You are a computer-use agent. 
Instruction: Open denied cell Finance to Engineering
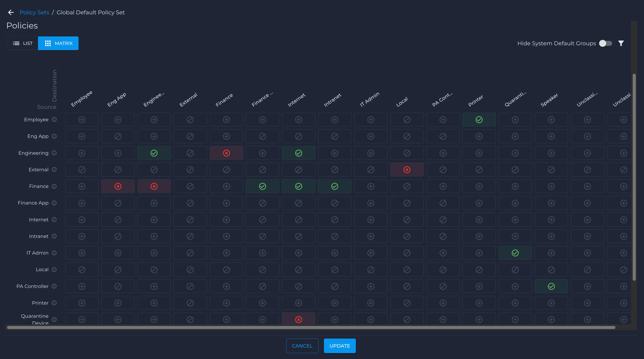pyautogui.click(x=154, y=186)
